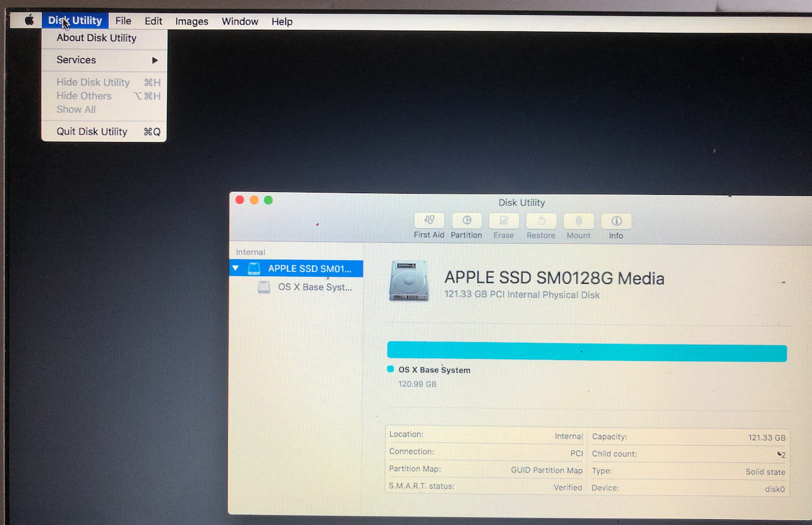The width and height of the screenshot is (812, 525).
Task: Click the APPLE SSD SM0128G Media heading
Action: pyautogui.click(x=555, y=278)
